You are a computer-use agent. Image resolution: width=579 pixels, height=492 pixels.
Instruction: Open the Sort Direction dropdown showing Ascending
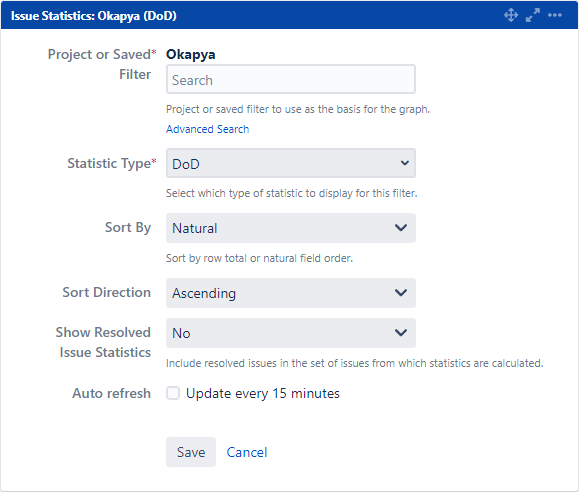click(x=291, y=293)
